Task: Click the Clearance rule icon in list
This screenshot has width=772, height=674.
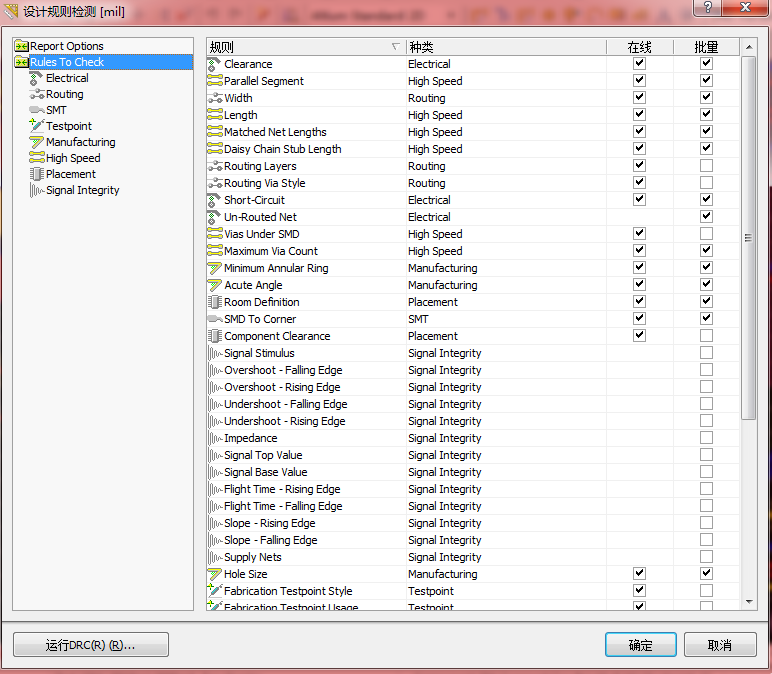Action: [214, 64]
